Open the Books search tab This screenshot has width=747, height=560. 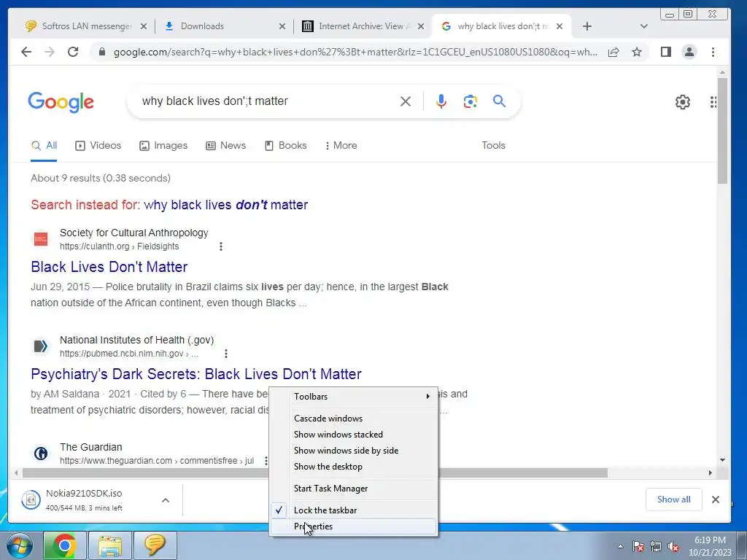(x=286, y=145)
